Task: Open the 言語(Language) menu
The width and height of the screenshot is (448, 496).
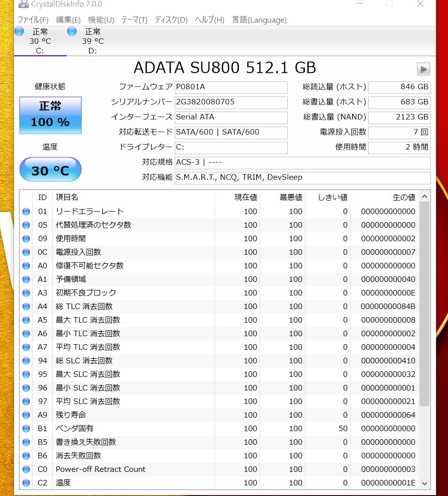Action: click(x=259, y=20)
